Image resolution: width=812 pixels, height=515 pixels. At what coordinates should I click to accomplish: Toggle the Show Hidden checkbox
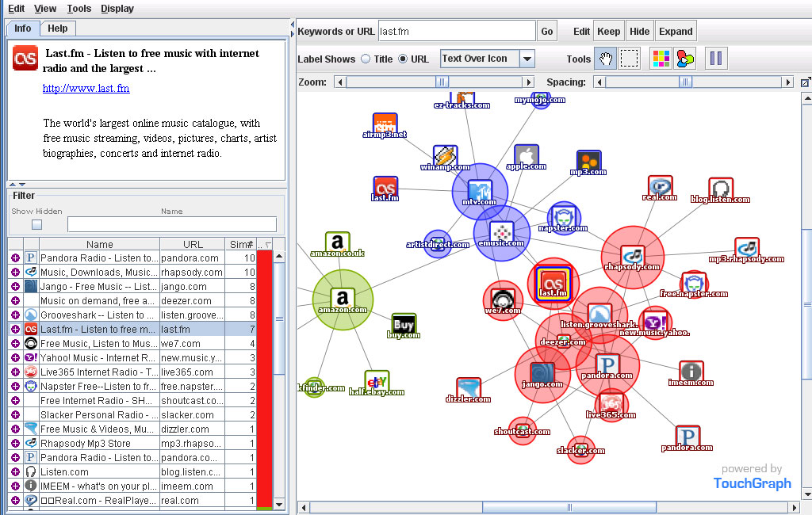point(36,224)
